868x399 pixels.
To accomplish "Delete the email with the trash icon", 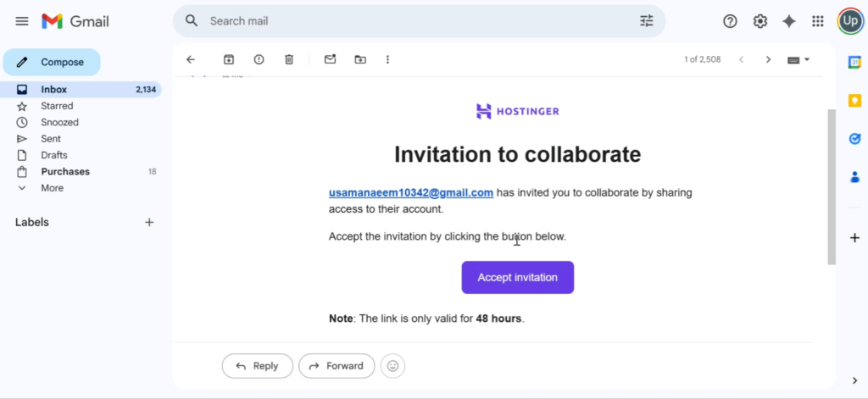I will click(x=289, y=59).
